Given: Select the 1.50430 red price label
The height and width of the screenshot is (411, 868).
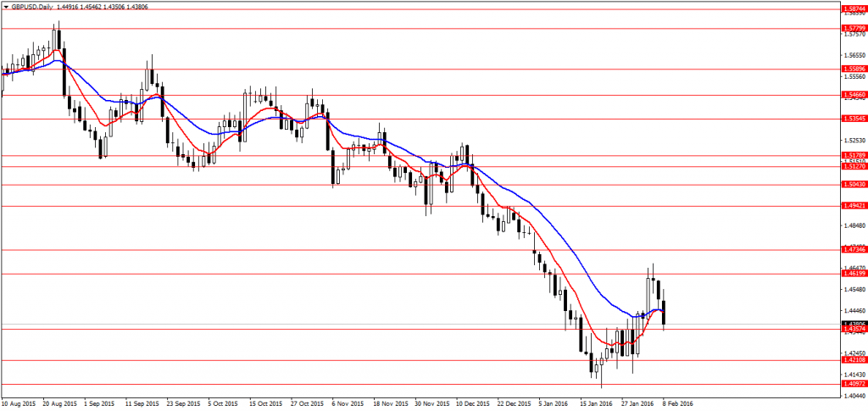Looking at the screenshot, I should (x=854, y=184).
